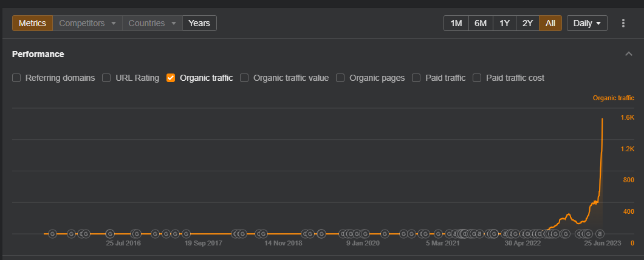Uncheck the Organic traffic checkbox
Viewport: 644px width, 260px height.
click(x=171, y=78)
